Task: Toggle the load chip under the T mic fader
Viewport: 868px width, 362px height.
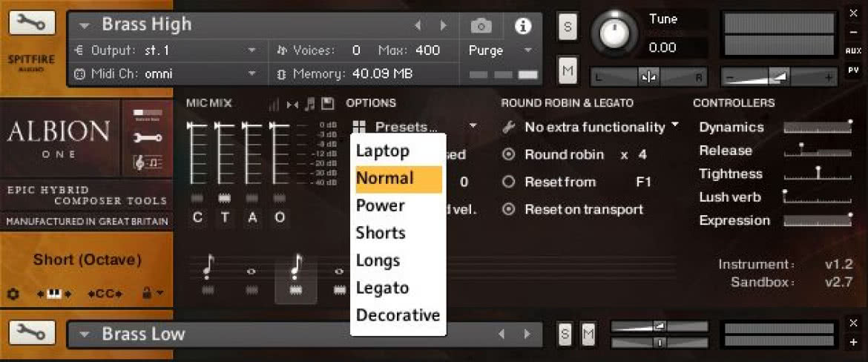Action: coord(224,198)
